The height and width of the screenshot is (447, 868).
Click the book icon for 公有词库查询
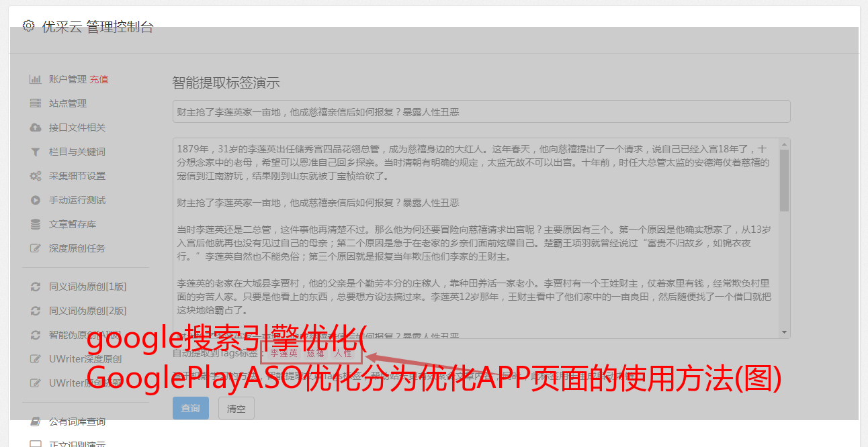pyautogui.click(x=36, y=421)
